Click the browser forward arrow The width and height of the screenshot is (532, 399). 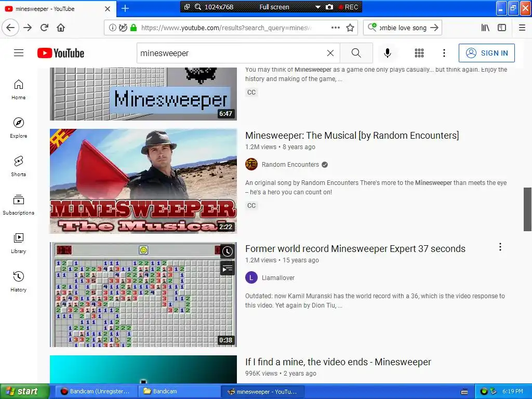tap(28, 28)
